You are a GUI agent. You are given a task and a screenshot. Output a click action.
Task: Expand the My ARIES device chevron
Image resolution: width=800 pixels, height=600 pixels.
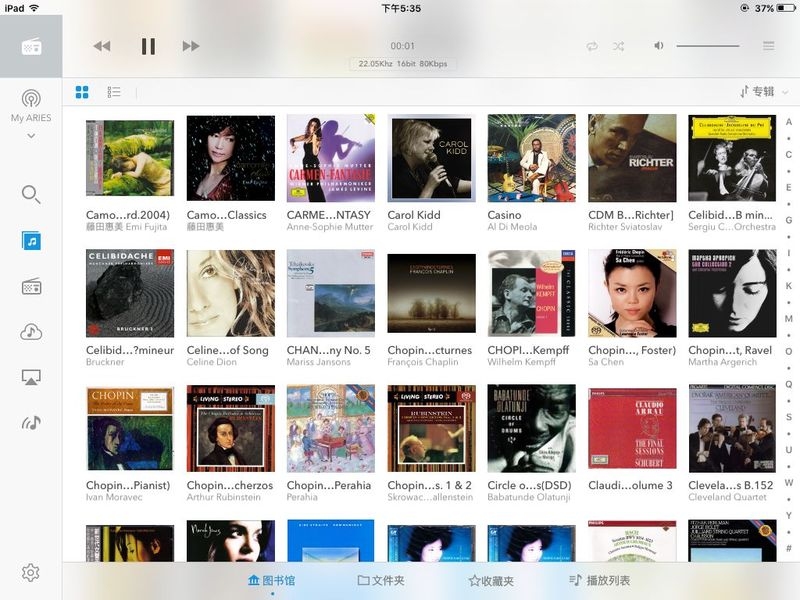pyautogui.click(x=31, y=136)
